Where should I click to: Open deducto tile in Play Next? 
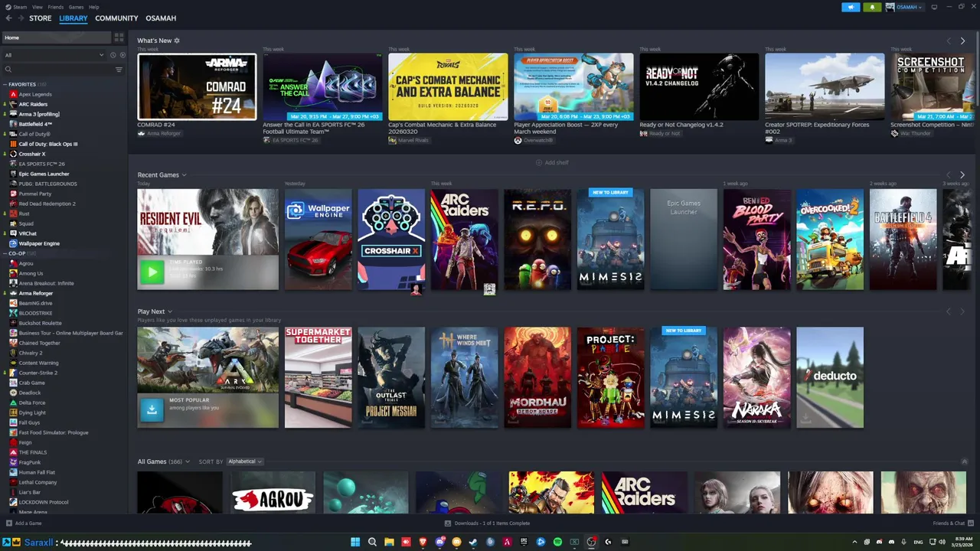tap(830, 378)
